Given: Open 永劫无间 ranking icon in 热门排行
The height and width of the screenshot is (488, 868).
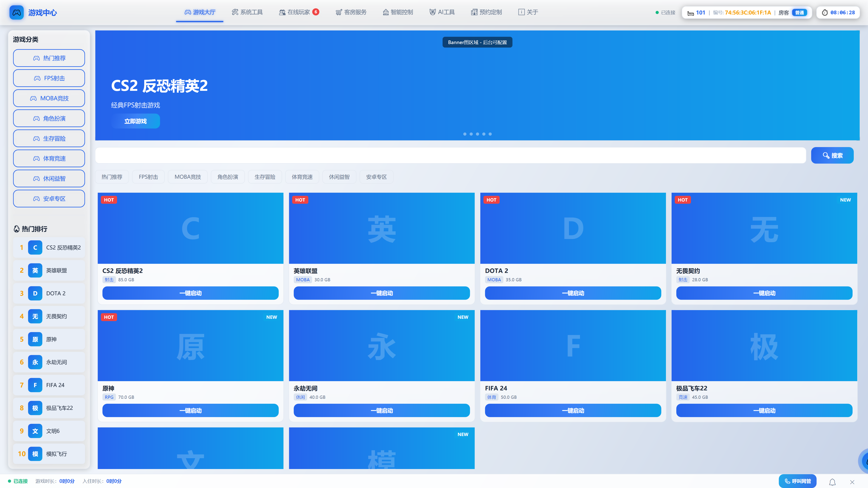Looking at the screenshot, I should 35,362.
